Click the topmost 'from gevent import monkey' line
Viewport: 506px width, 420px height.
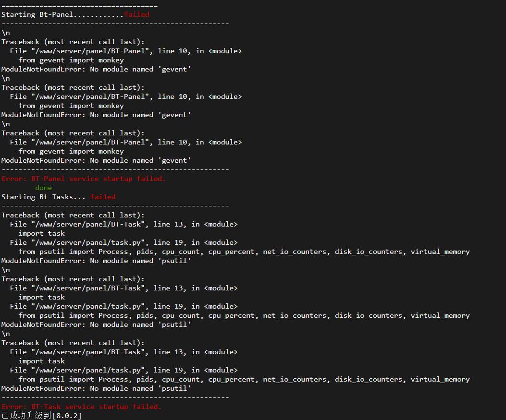(x=71, y=60)
